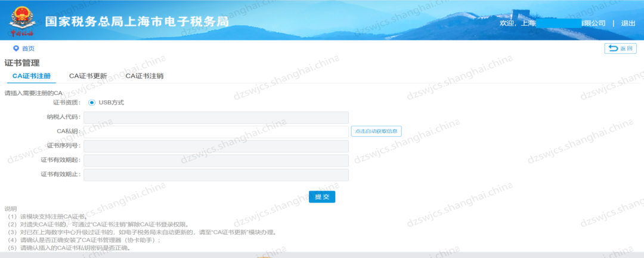
Task: Switch to the CA证书注销 tab
Action: click(x=144, y=76)
